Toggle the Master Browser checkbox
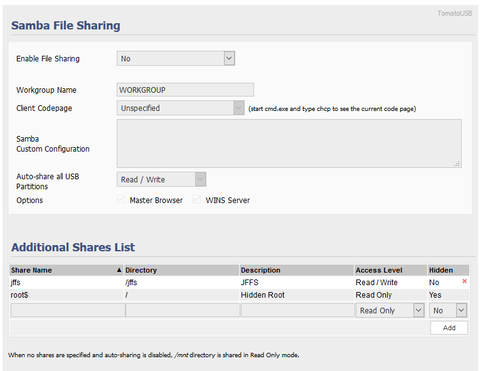The height and width of the screenshot is (371, 480). 120,199
